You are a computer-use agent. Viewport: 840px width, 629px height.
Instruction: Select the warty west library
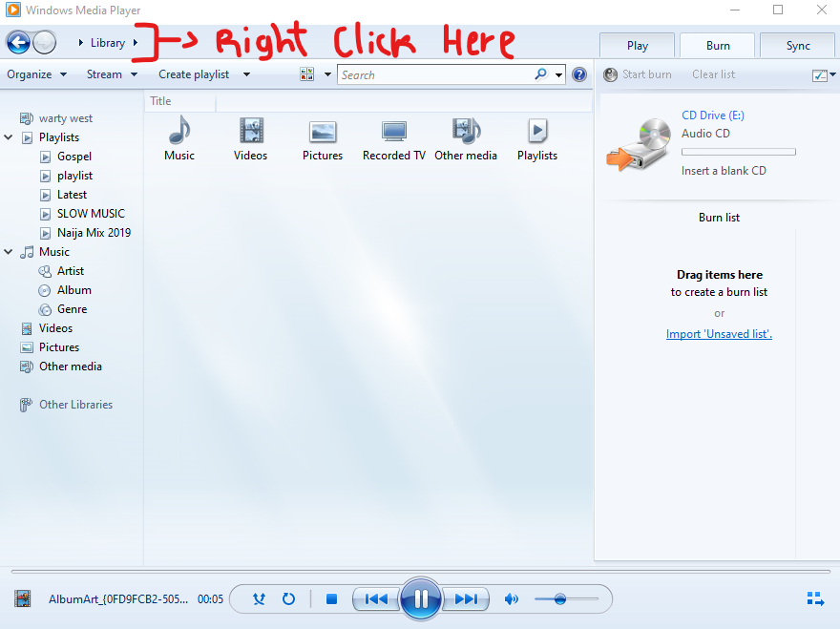click(65, 118)
